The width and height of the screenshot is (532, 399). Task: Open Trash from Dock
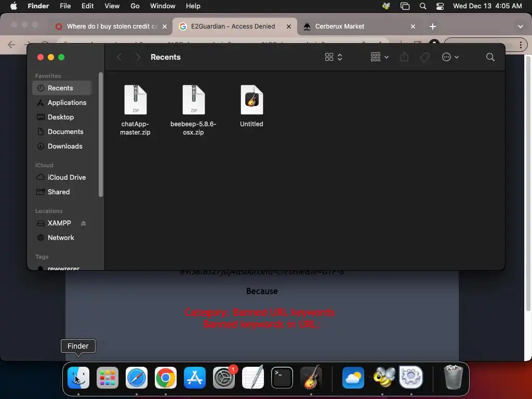[453, 378]
